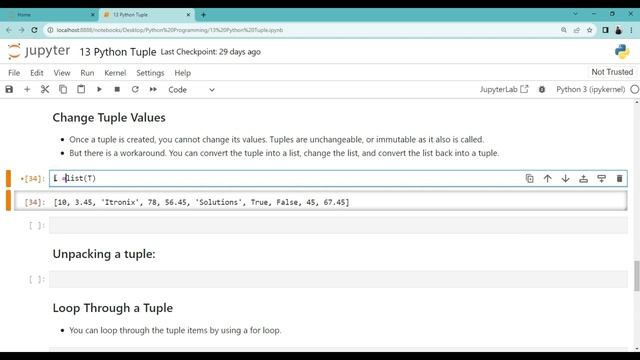The width and height of the screenshot is (640, 360).
Task: Open a new browser tab
Action: pos(203,15)
